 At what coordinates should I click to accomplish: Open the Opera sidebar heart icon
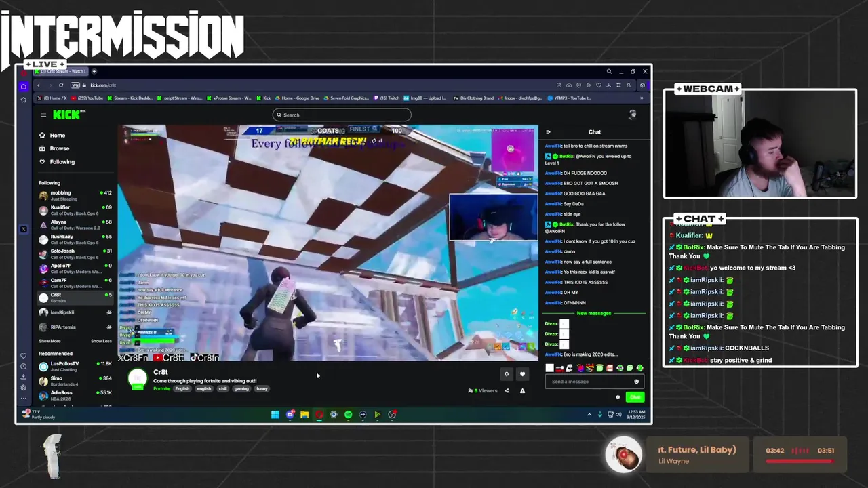[24, 356]
